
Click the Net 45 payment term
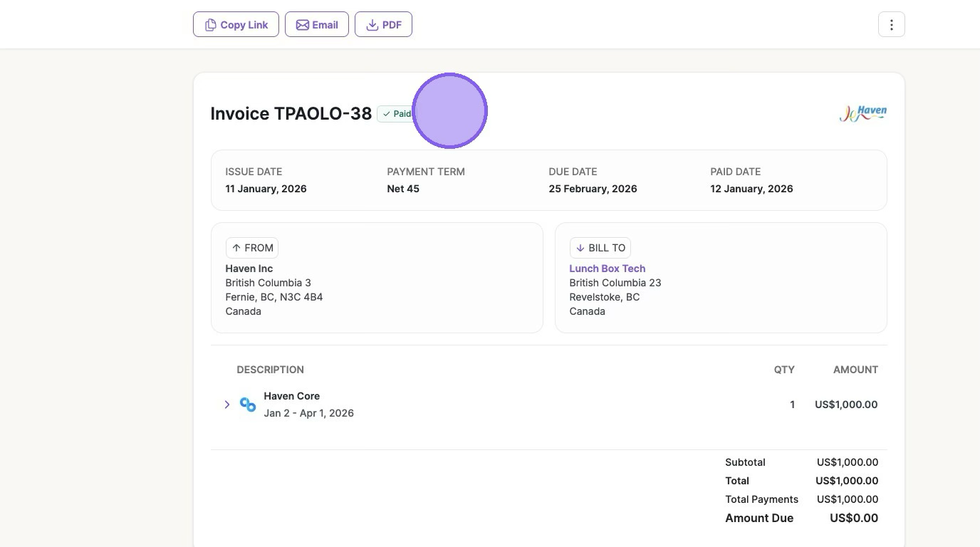403,189
